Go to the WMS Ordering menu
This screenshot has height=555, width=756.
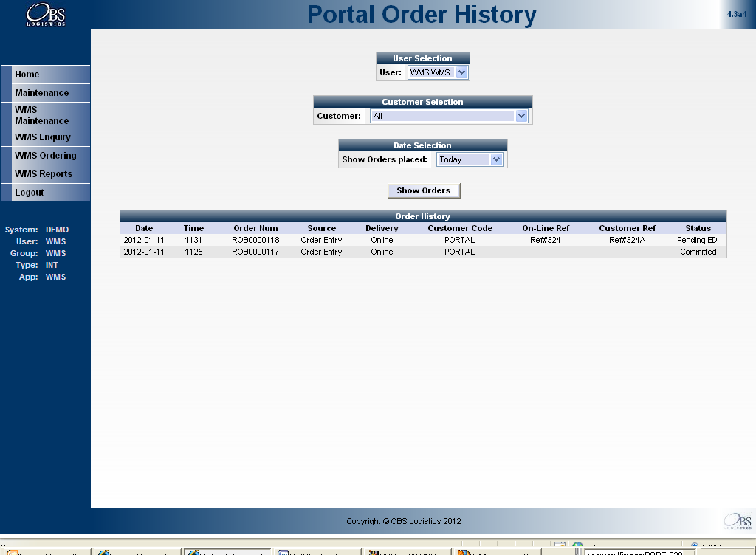point(45,156)
